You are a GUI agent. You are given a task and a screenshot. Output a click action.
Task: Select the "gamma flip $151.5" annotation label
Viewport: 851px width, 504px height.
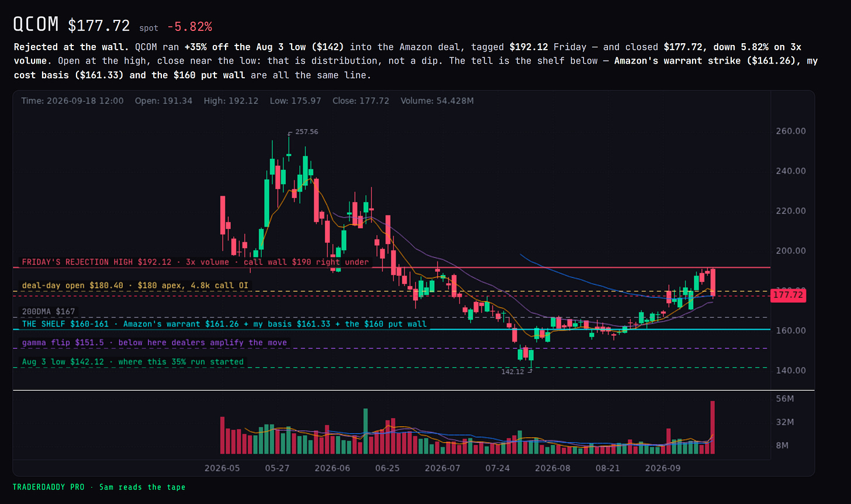click(x=154, y=343)
